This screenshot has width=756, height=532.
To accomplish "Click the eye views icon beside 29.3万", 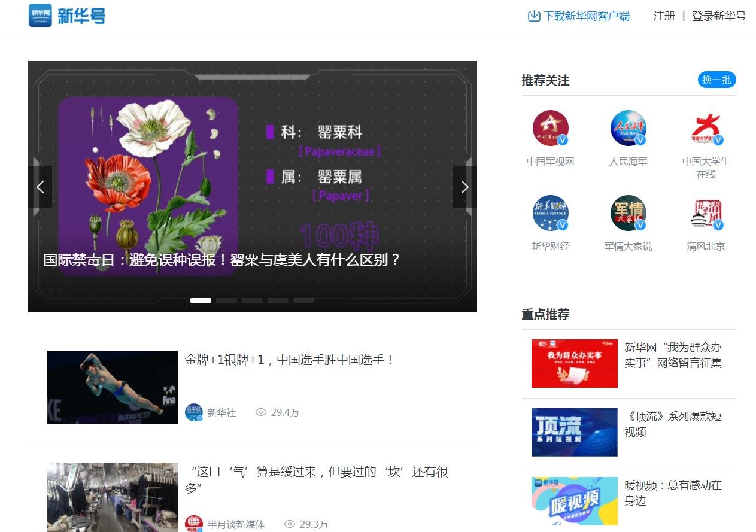I will click(x=290, y=524).
